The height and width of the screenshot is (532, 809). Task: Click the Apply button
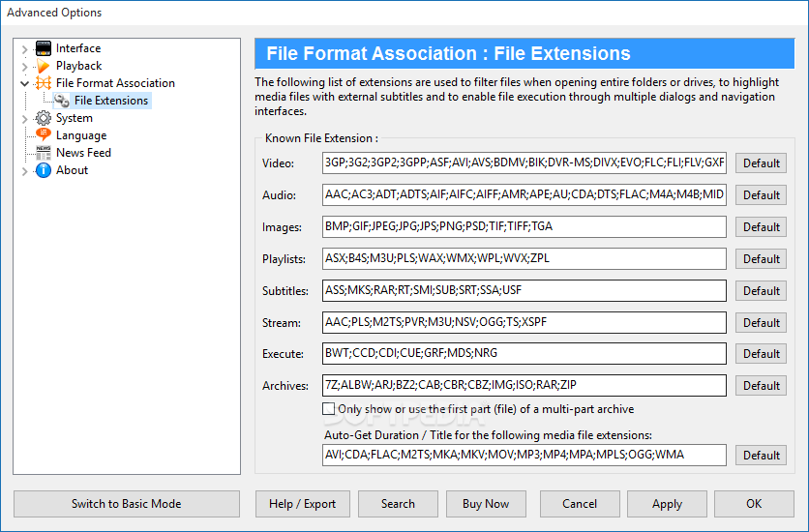[667, 504]
